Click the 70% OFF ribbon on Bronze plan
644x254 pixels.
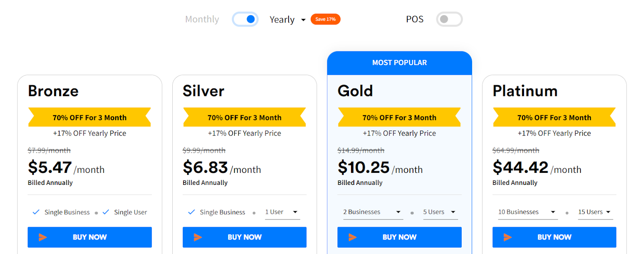[89, 117]
